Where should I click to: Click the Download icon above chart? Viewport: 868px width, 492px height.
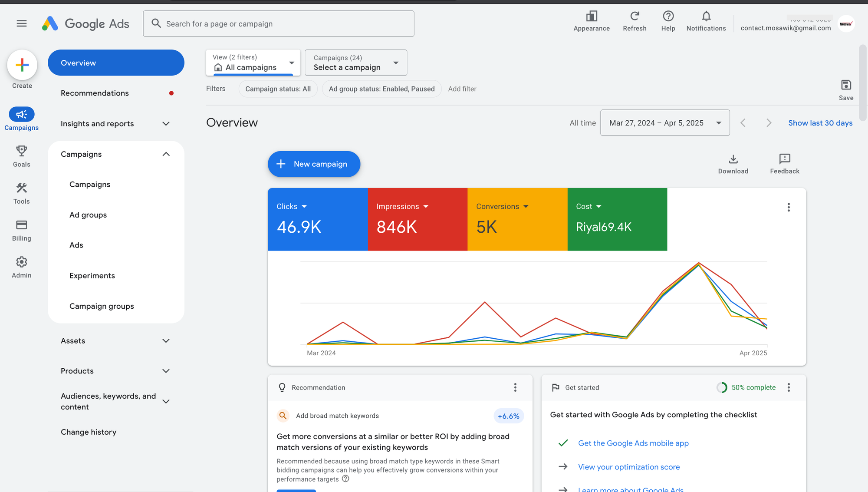pos(733,159)
